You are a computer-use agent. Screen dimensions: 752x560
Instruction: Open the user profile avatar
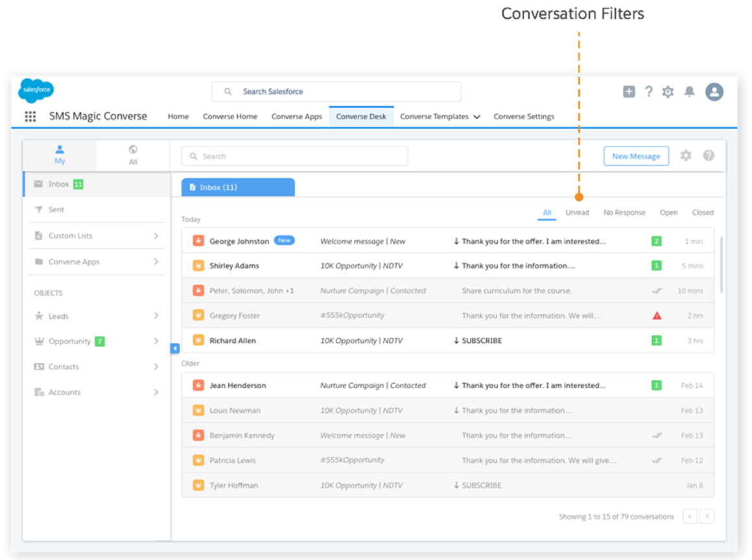tap(714, 91)
